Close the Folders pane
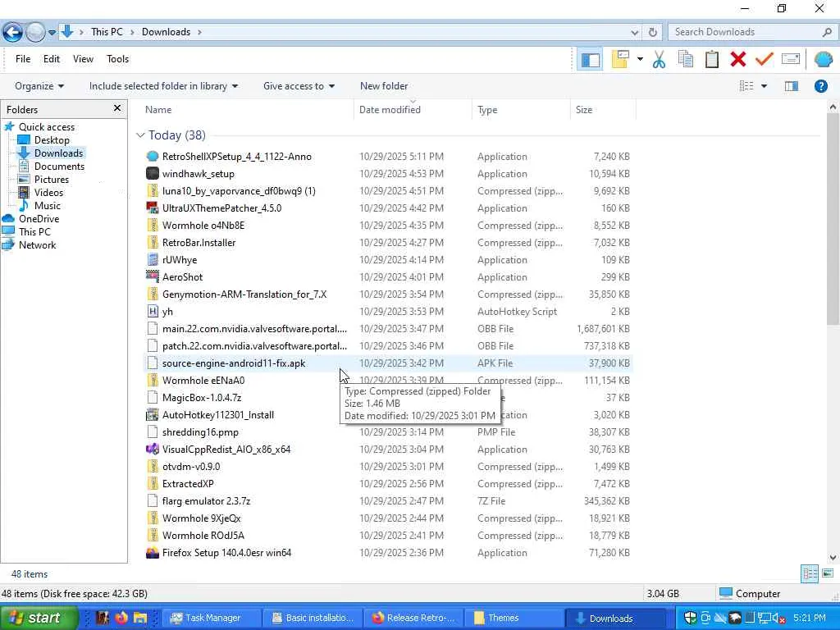 pos(117,109)
